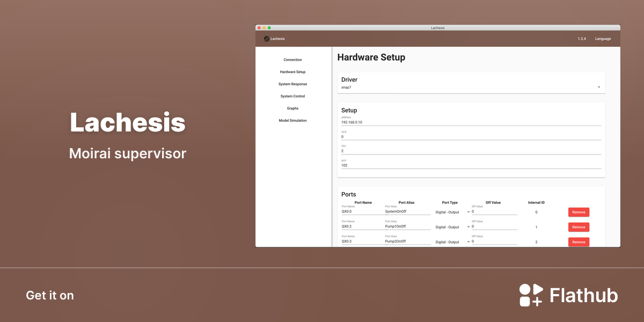Screen dimensions: 644x322
Task: Click Off Value field in QX0.0 row
Action: (x=494, y=211)
